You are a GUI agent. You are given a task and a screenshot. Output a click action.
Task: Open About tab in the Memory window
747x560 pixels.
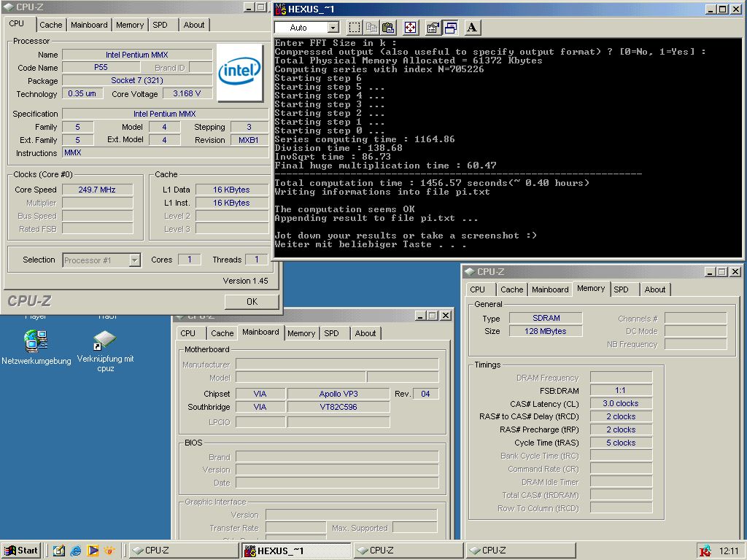655,289
